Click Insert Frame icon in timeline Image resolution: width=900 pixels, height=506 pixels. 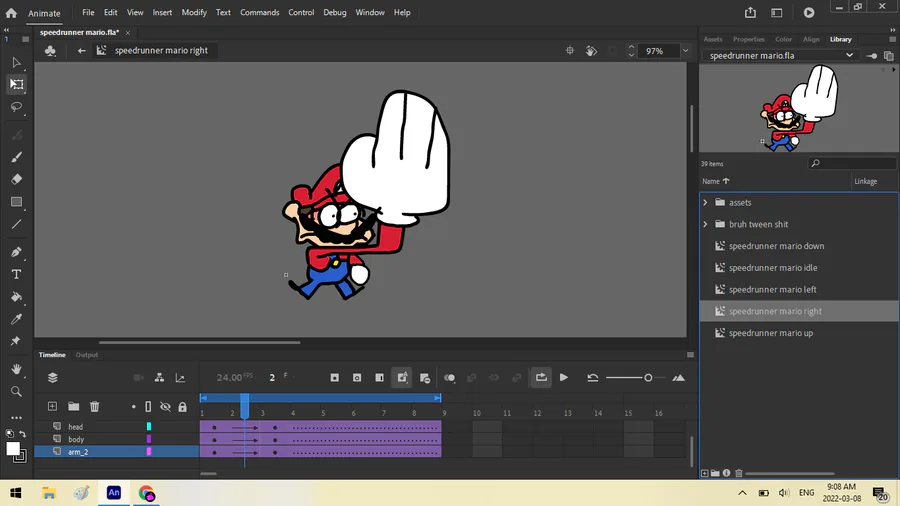click(x=379, y=377)
